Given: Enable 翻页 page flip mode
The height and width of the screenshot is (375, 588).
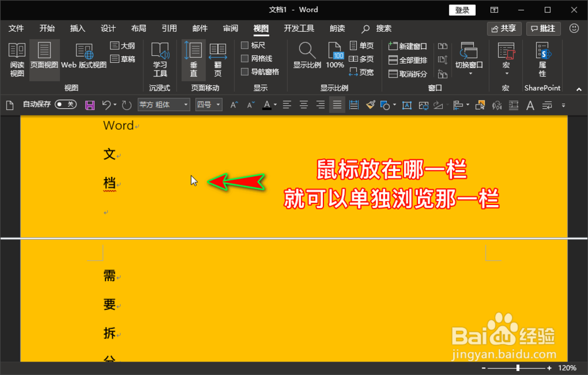Looking at the screenshot, I should click(x=218, y=59).
